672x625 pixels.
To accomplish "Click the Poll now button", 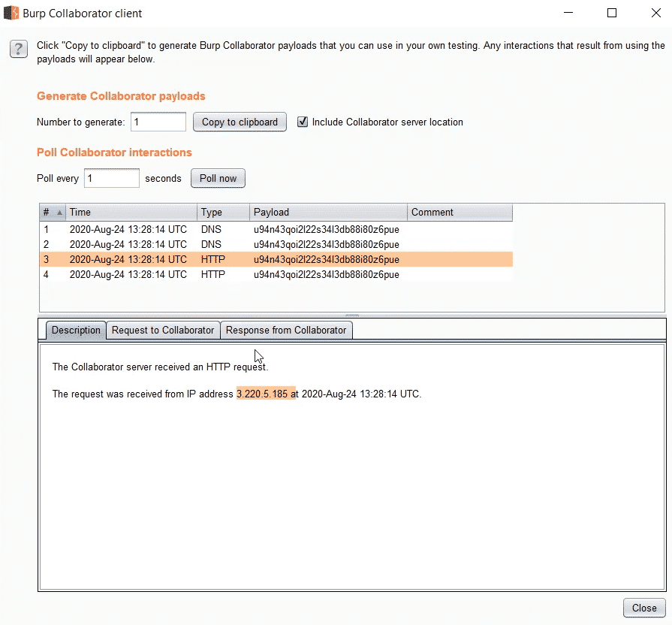I will tap(218, 178).
